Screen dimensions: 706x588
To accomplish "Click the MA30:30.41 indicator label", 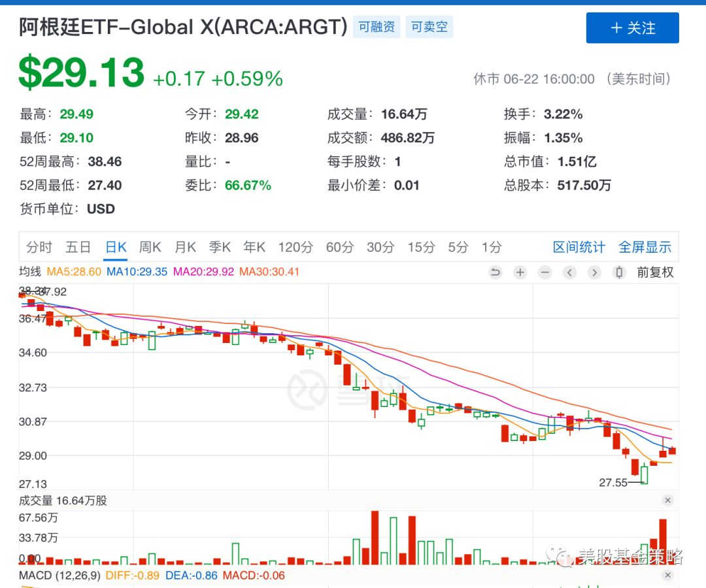I will pyautogui.click(x=269, y=272).
